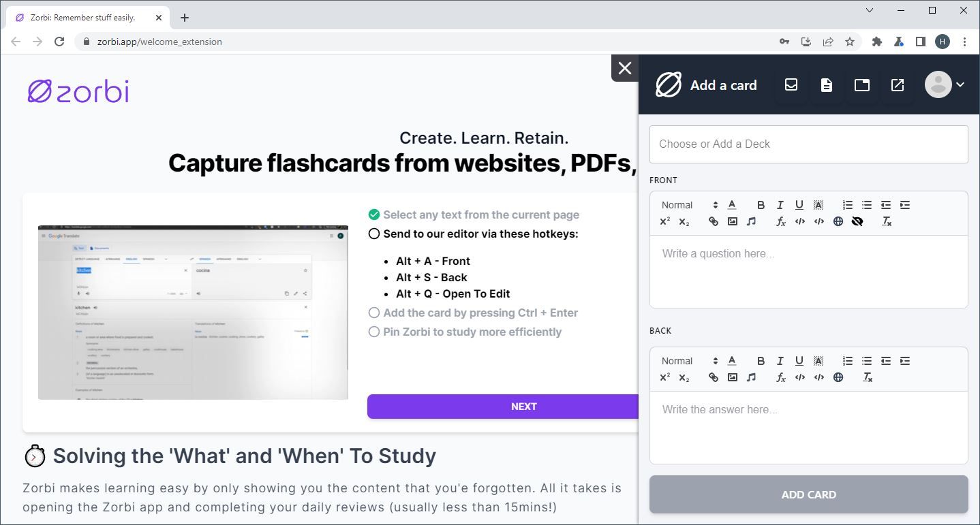Open the Choose or Add a Deck field
Viewport: 980px width, 525px height.
[809, 144]
